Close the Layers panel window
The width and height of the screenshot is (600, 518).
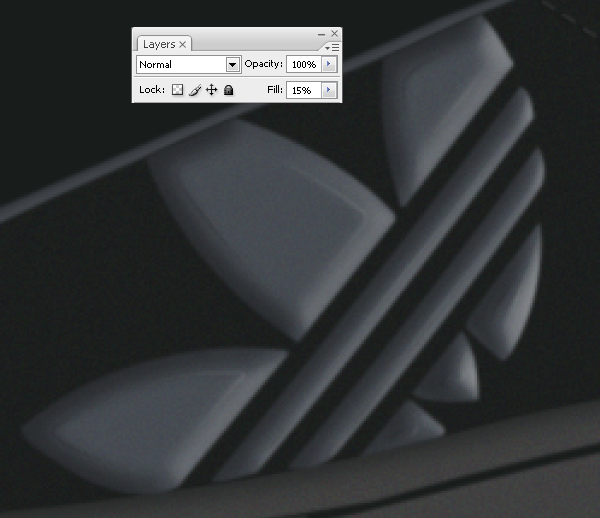coord(334,34)
